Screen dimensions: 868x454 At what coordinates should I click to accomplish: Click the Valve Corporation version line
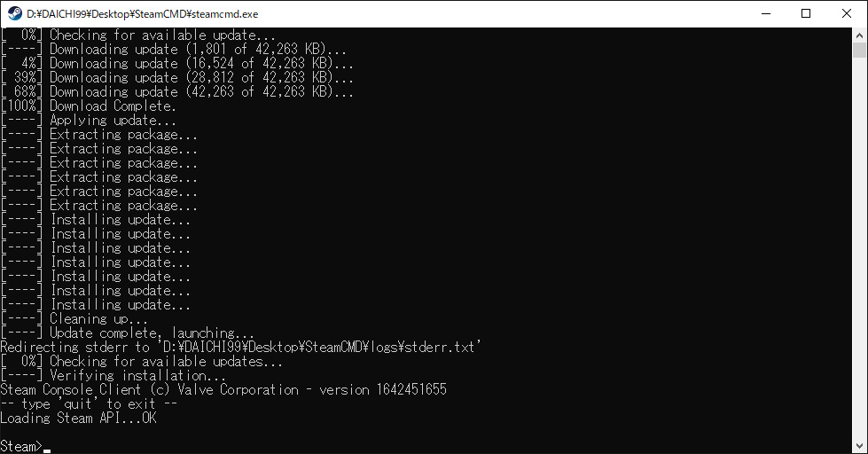click(223, 390)
